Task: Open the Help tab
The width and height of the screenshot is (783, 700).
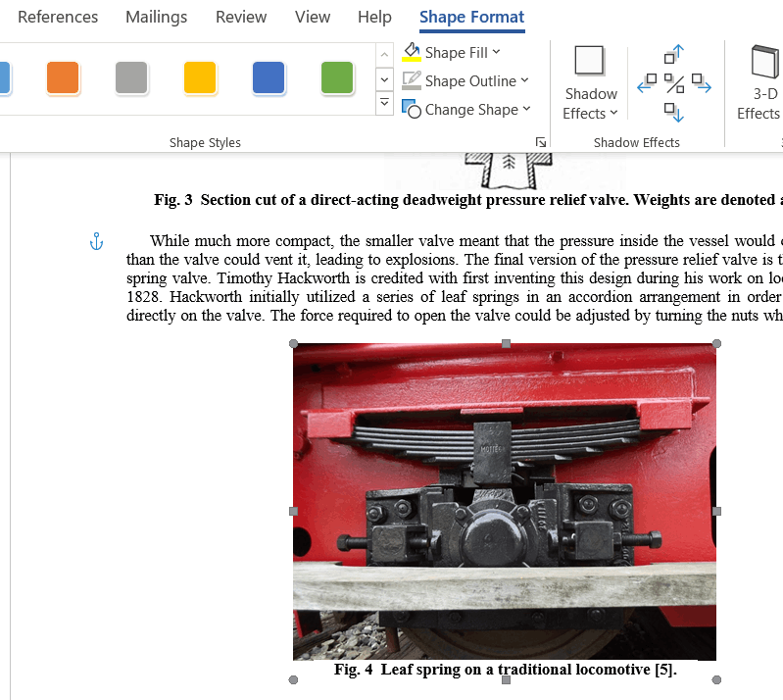Action: 374,17
